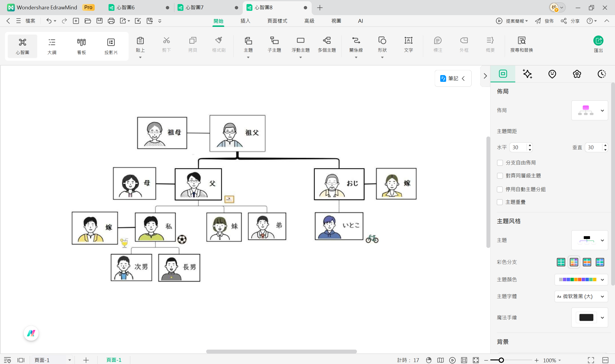
Task: Open the AI sparkle panel tab
Action: pyautogui.click(x=527, y=74)
